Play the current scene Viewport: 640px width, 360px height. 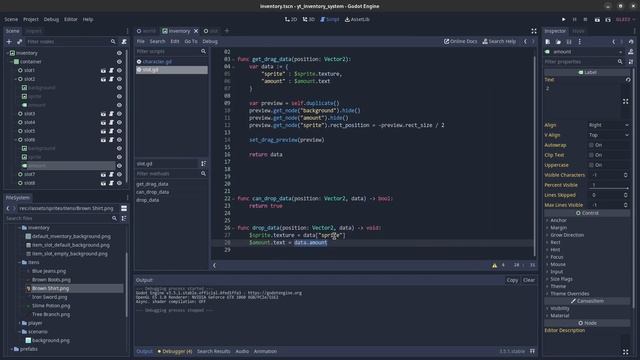[x=597, y=20]
